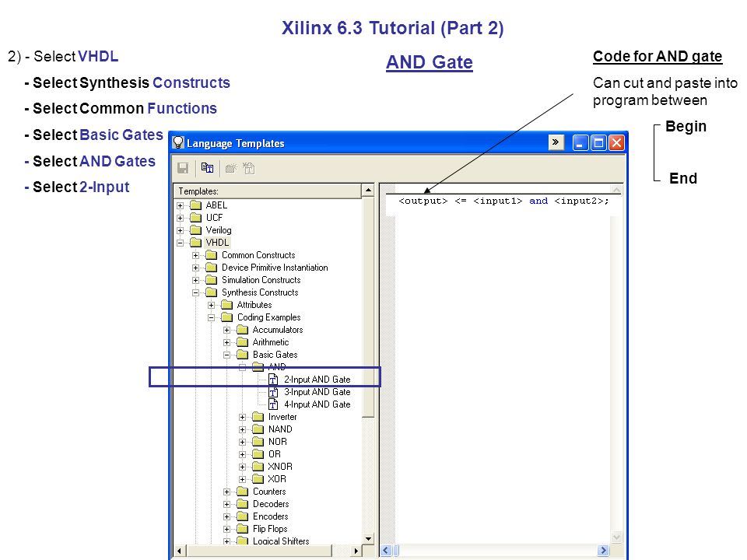Click the templates tree vertical scrollbar thumb
Viewport: 747px width, 560px height.
pos(368,306)
